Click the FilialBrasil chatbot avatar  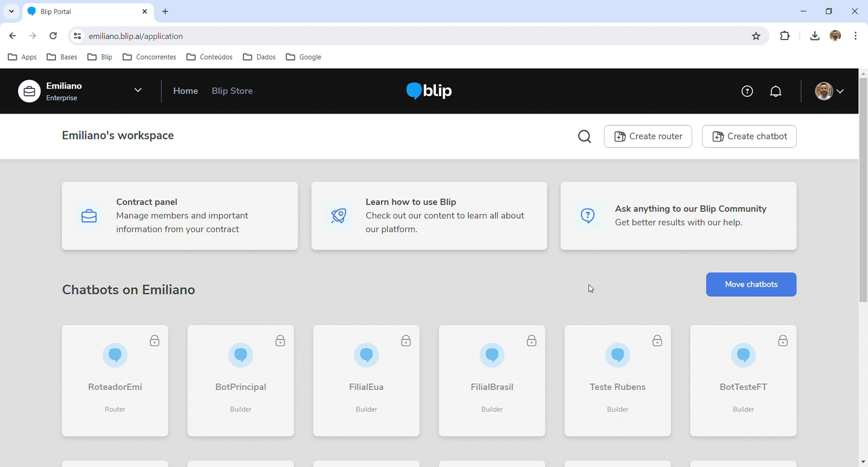tap(492, 355)
